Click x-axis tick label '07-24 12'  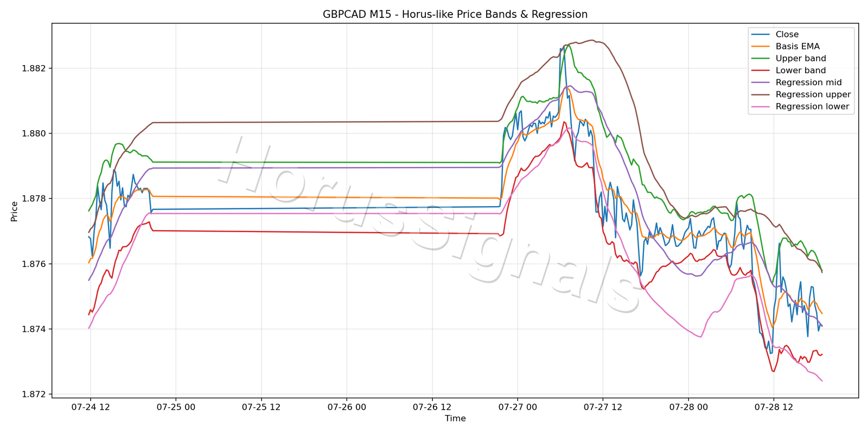[x=90, y=407]
